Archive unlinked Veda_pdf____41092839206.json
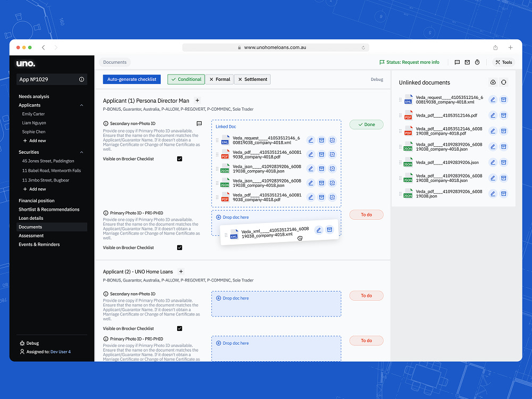The height and width of the screenshot is (399, 532). [503, 162]
